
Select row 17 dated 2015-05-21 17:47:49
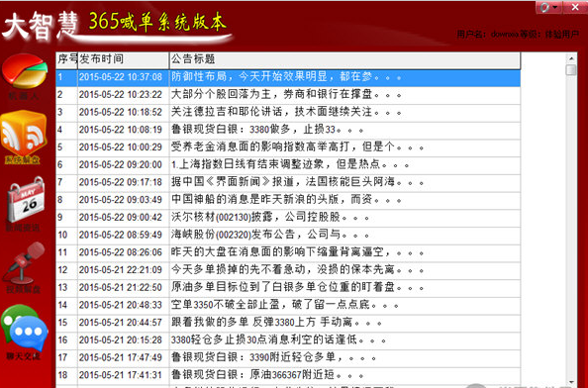(288, 357)
